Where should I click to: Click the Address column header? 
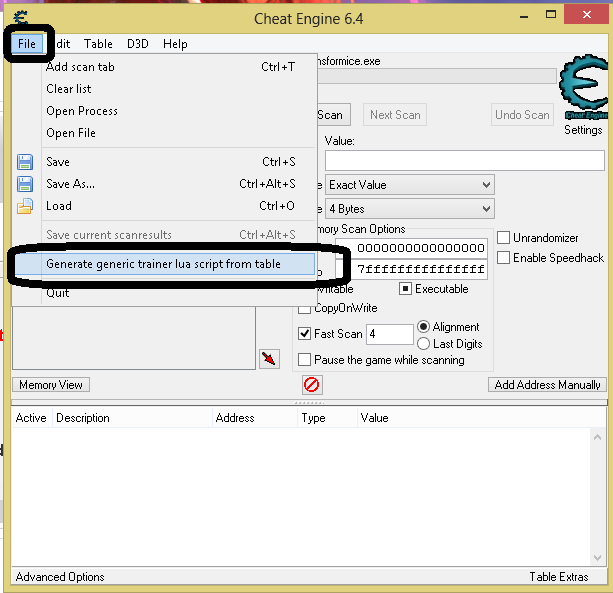(255, 418)
